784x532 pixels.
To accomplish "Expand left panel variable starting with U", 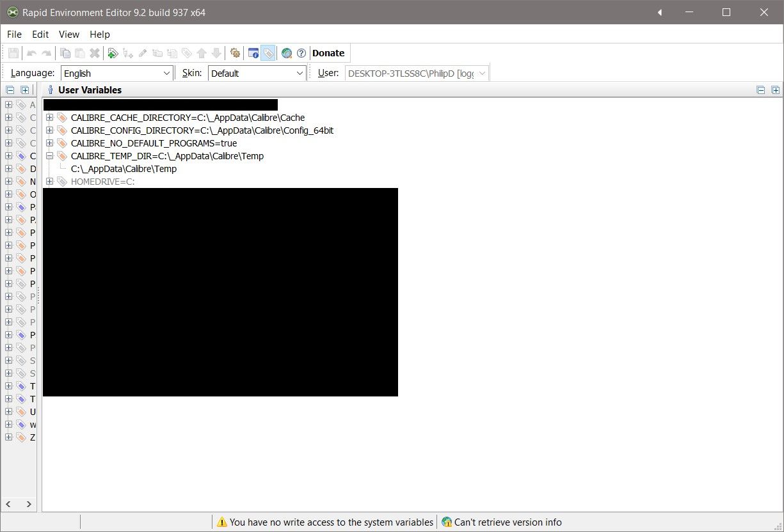I will point(9,412).
